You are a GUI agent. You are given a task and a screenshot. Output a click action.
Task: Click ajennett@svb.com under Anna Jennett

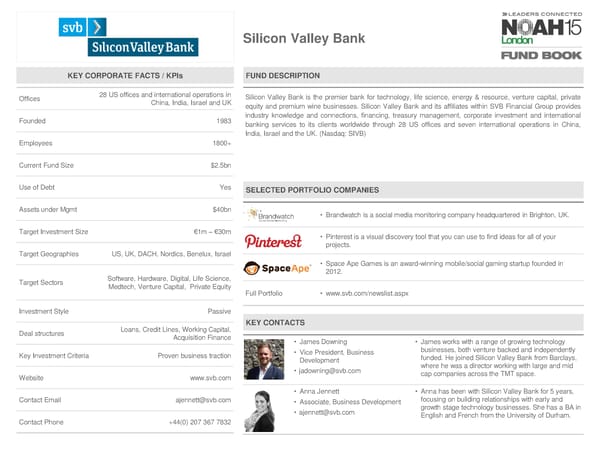[326, 412]
